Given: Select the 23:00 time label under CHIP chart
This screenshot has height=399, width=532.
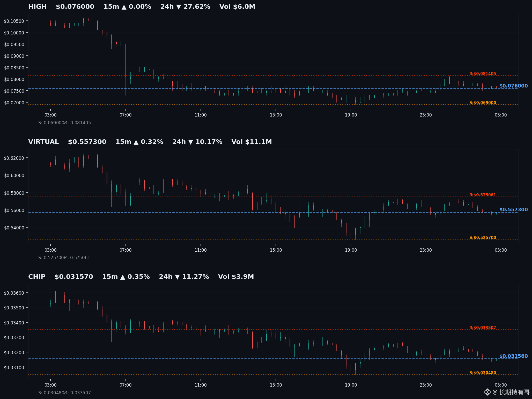Looking at the screenshot, I should tap(426, 385).
